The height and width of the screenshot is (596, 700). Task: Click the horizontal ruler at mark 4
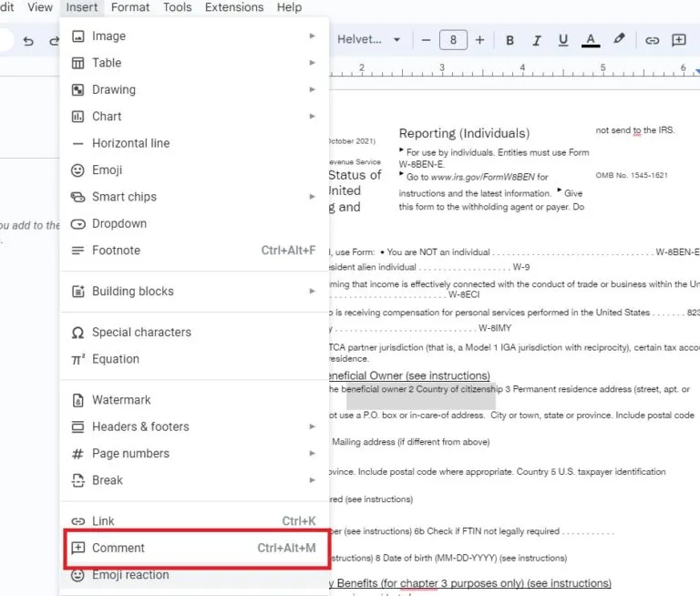[522, 68]
